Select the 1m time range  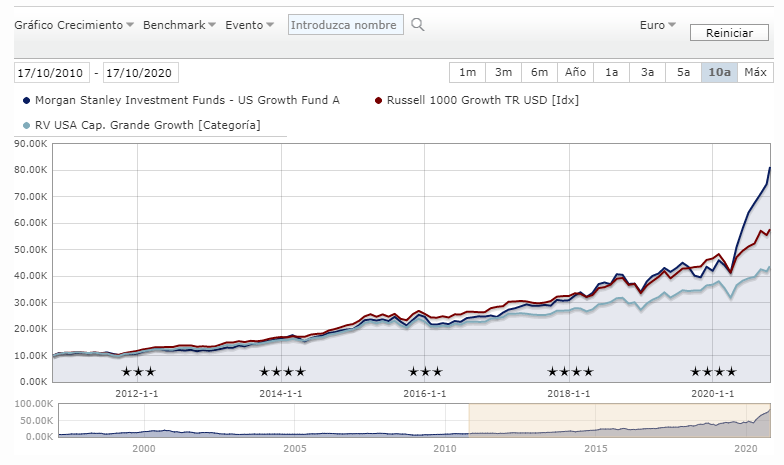click(467, 72)
